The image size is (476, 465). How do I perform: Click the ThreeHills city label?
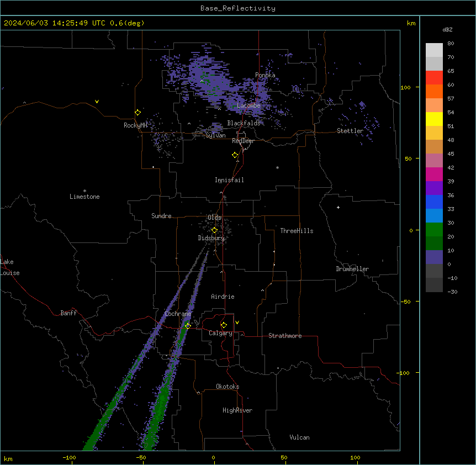click(x=297, y=231)
